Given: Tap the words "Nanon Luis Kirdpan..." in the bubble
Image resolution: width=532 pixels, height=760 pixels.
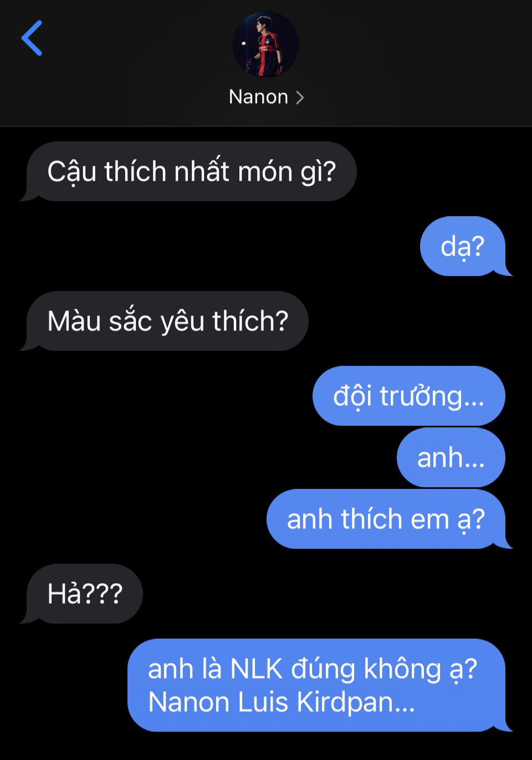Looking at the screenshot, I should 282,702.
